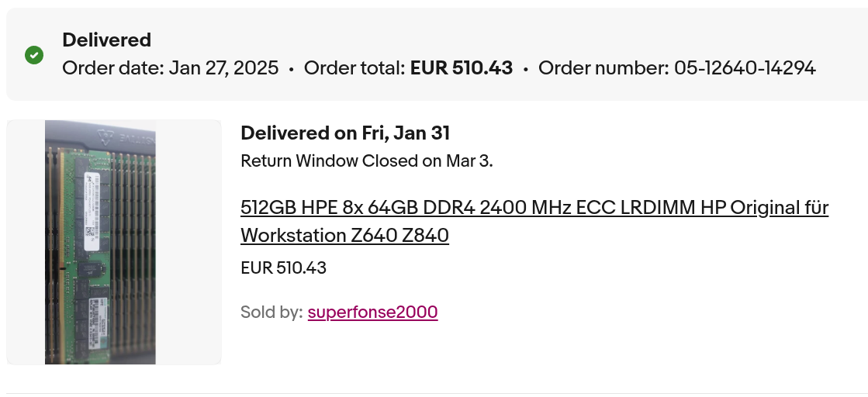Viewport: 868px width, 397px height.
Task: Open the RAM module product thumbnail
Action: [x=101, y=242]
